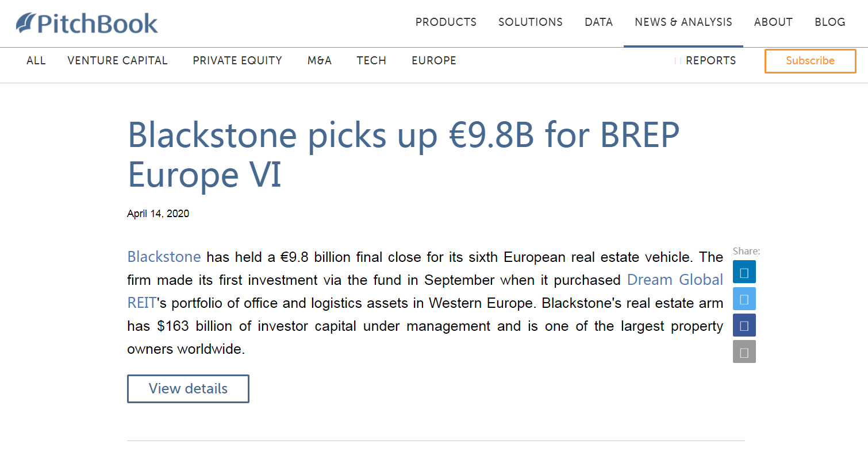The width and height of the screenshot is (868, 452).
Task: Share article via the light blue Twitter-colored button
Action: [744, 299]
